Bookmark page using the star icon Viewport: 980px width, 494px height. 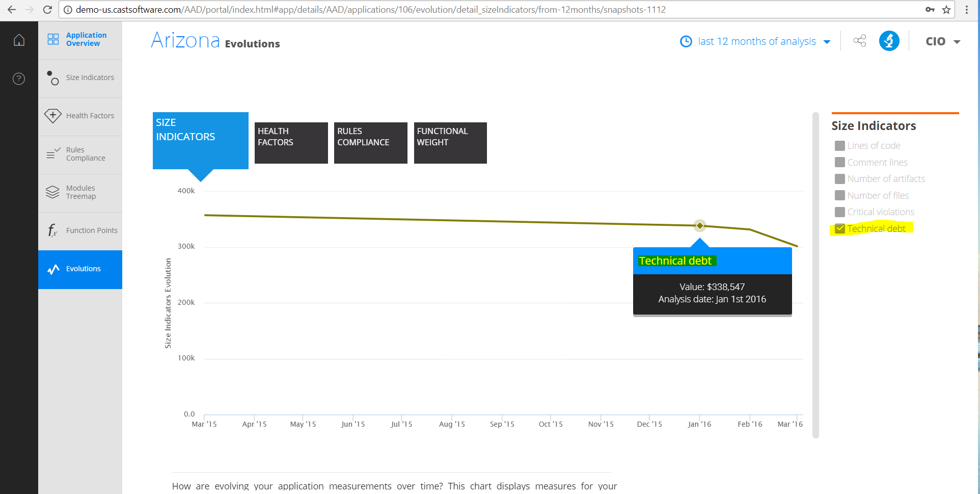(946, 10)
